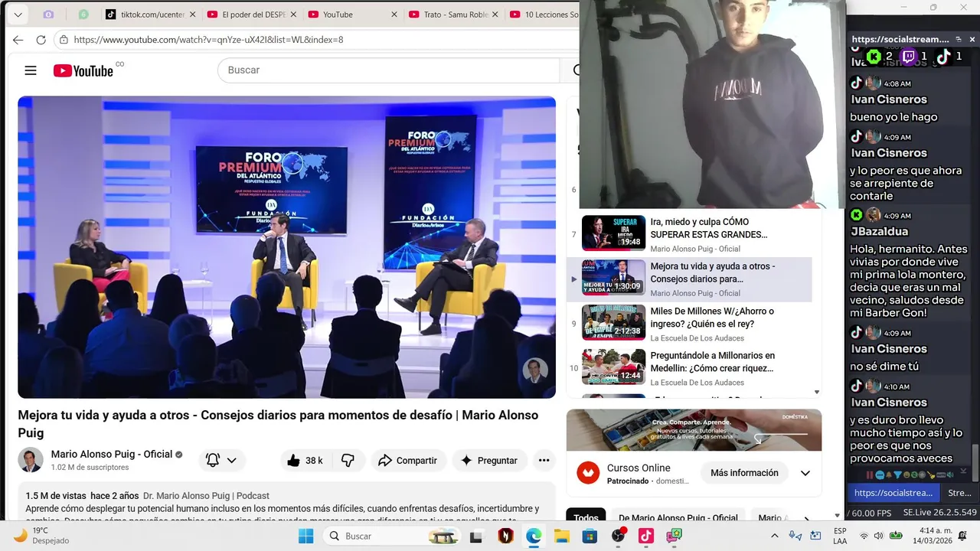
Task: Click the 1.02 M de suscriptores text
Action: click(x=90, y=468)
